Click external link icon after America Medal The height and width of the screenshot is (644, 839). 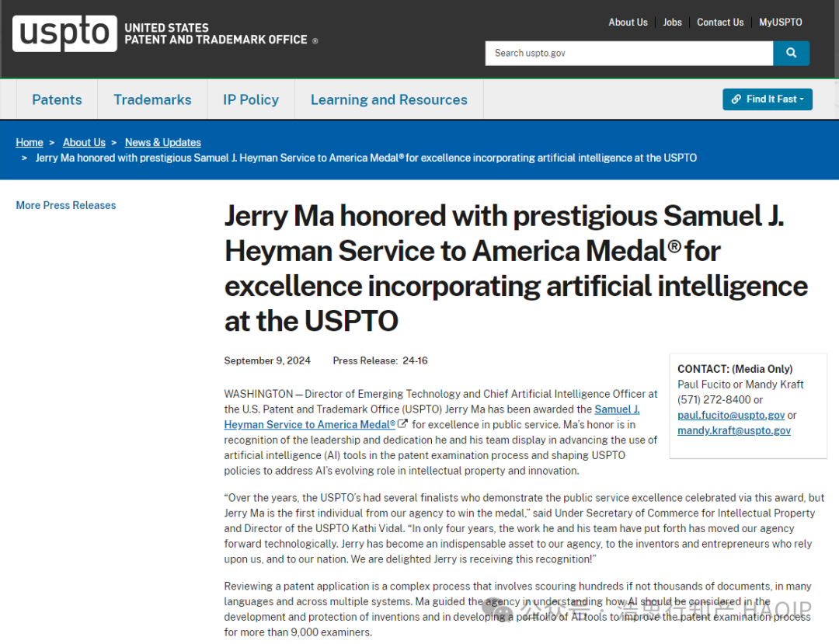(402, 423)
